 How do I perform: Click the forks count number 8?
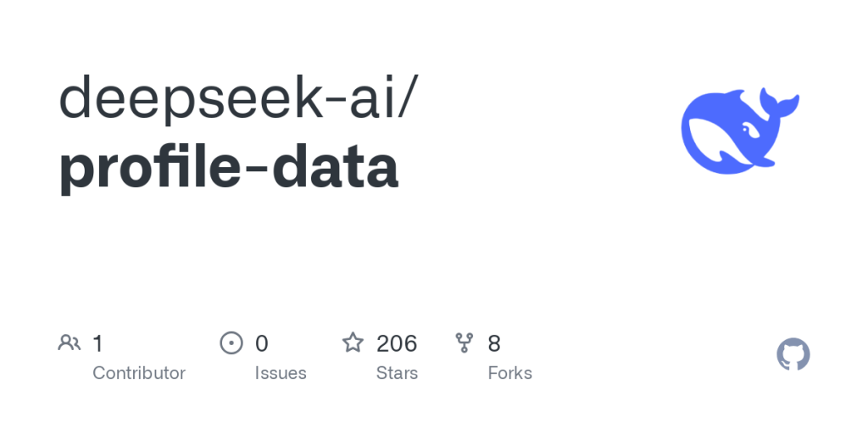[x=494, y=343]
